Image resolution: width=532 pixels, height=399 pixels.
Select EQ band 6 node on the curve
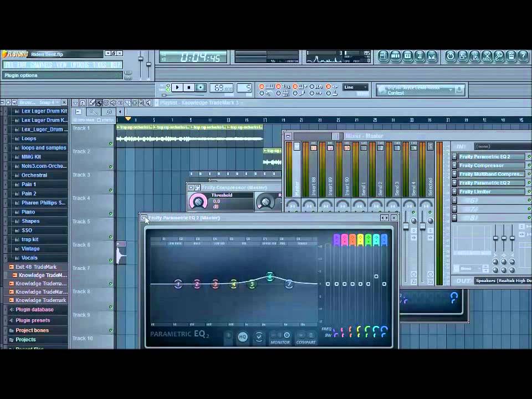tap(270, 277)
